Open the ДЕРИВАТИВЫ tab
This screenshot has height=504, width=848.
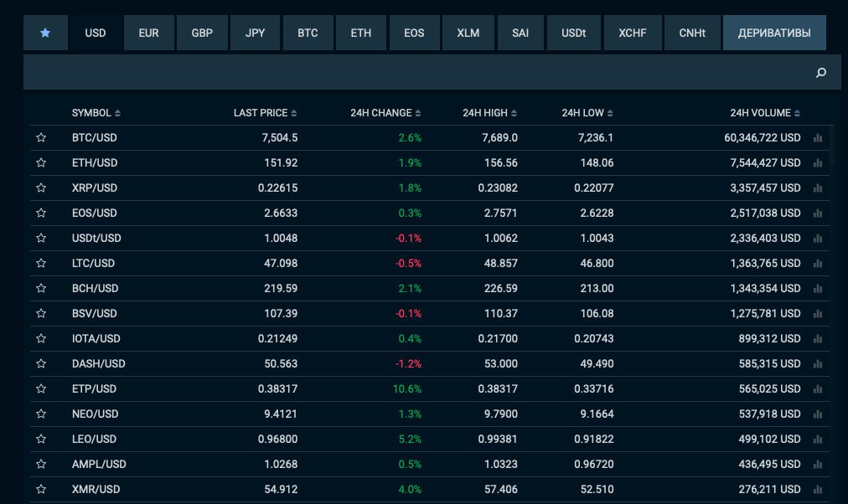click(773, 33)
